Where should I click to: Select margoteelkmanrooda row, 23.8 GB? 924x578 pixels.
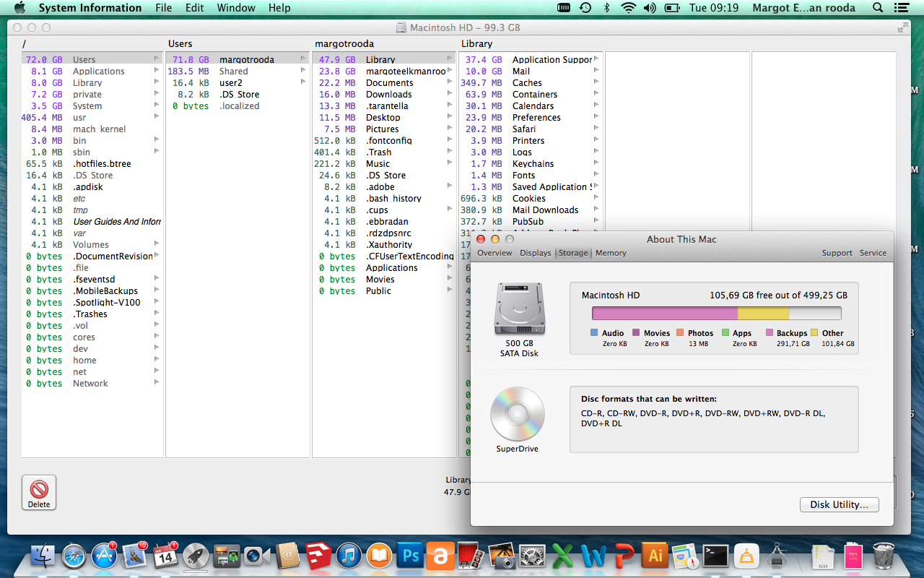click(384, 71)
